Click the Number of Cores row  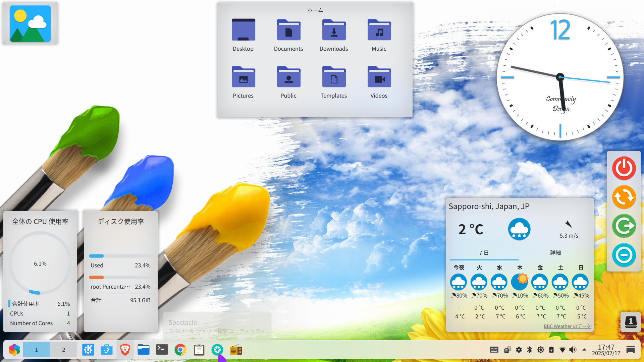[40, 323]
